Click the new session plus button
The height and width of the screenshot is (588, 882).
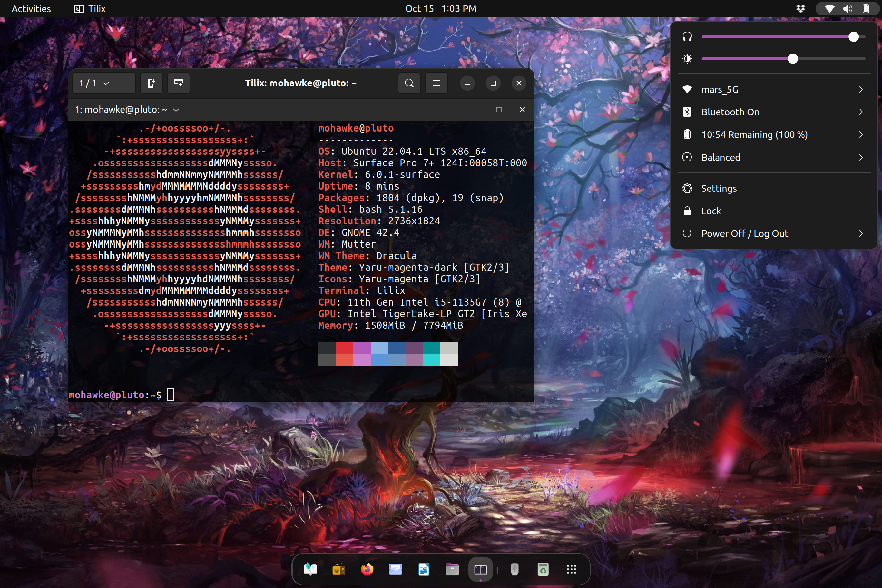pyautogui.click(x=126, y=83)
